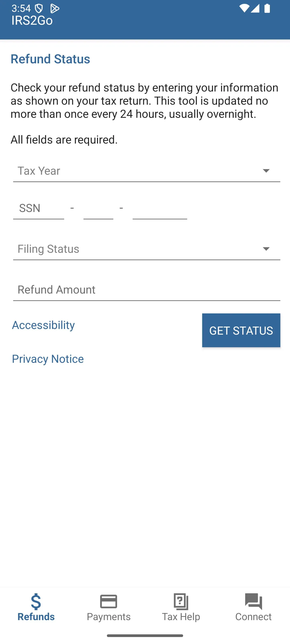Tap the battery icon in status bar
290x644 pixels.
267,8
